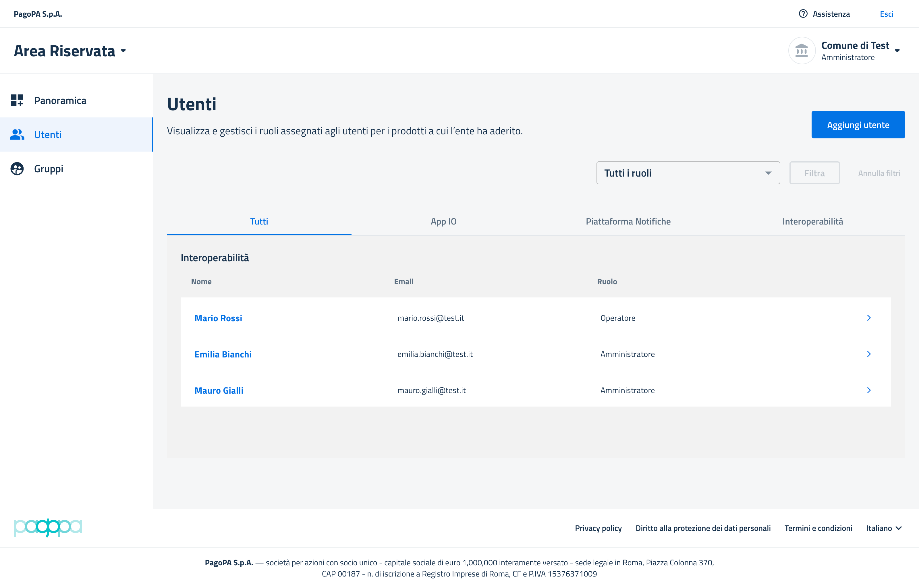Click the PagoPA logo in footer
This screenshot has width=919, height=588.
click(48, 528)
